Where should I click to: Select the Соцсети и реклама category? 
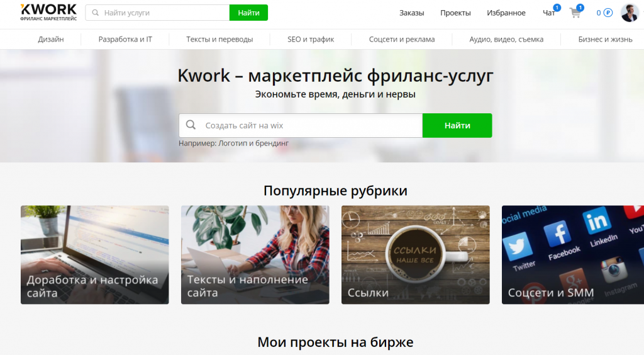(x=402, y=39)
